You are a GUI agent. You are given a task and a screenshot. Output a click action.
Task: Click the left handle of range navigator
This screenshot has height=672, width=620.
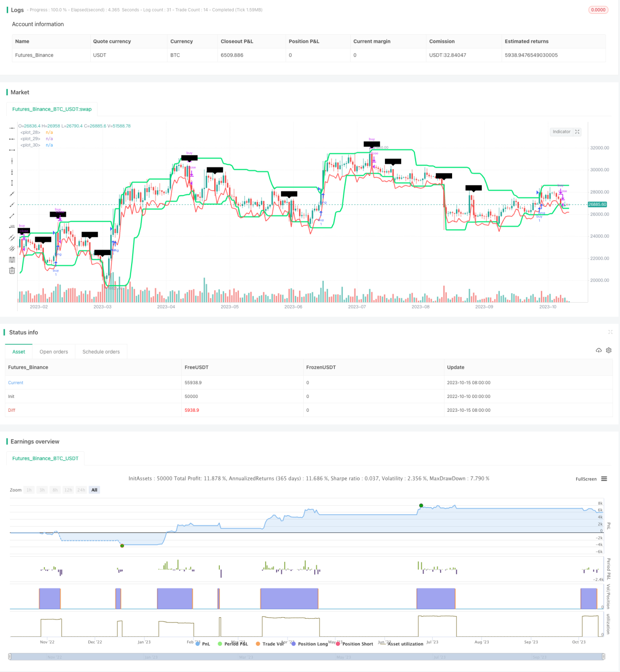coord(10,657)
